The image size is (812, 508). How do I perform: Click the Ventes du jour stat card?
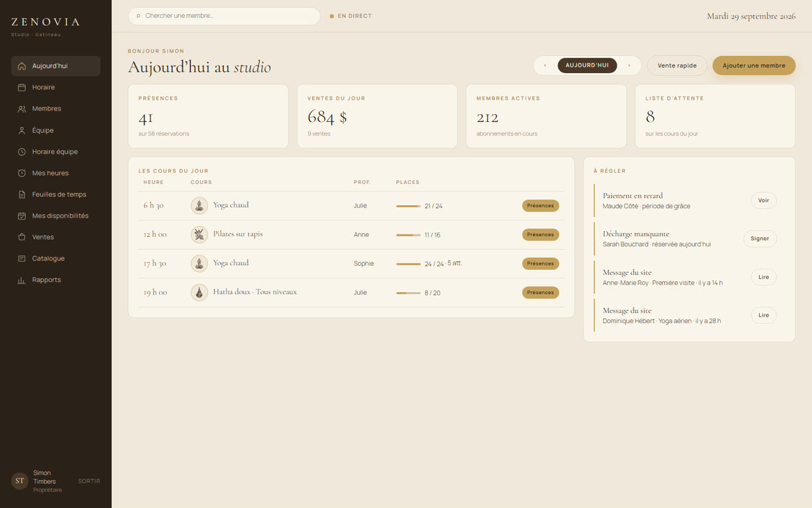tap(377, 116)
